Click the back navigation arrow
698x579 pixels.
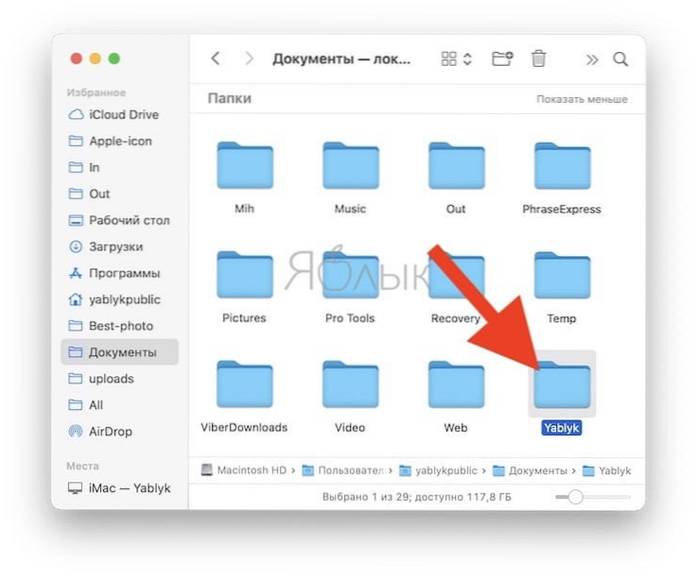coord(215,59)
